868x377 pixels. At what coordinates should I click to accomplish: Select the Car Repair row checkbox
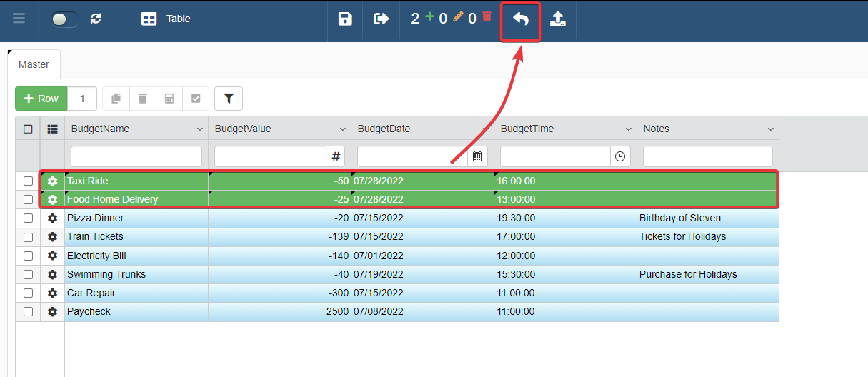28,293
